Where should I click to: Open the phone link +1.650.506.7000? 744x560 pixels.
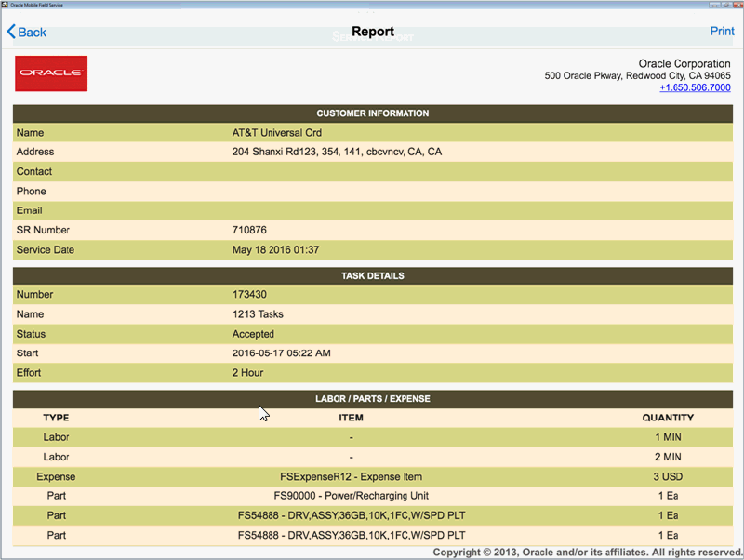pyautogui.click(x=695, y=87)
